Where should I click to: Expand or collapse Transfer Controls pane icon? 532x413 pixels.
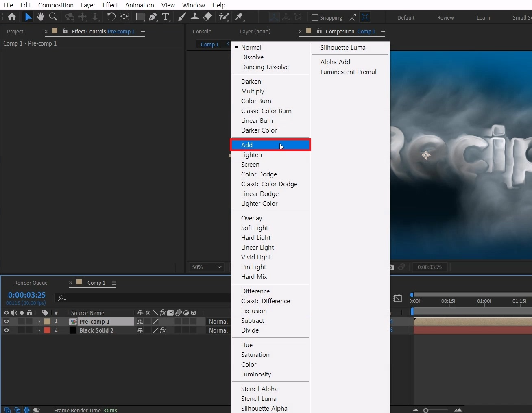coord(17,410)
